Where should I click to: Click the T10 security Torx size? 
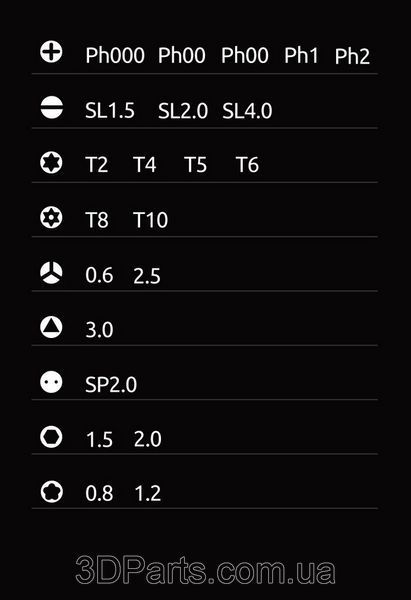(150, 220)
